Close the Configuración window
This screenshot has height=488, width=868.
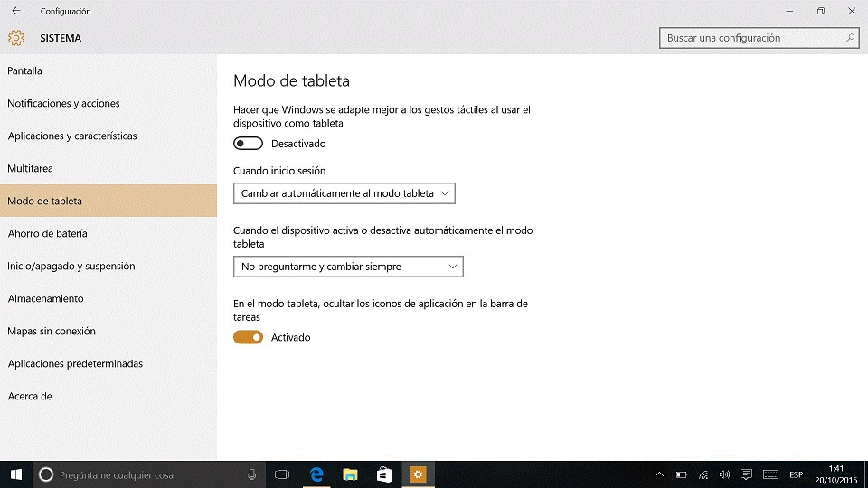coord(852,11)
